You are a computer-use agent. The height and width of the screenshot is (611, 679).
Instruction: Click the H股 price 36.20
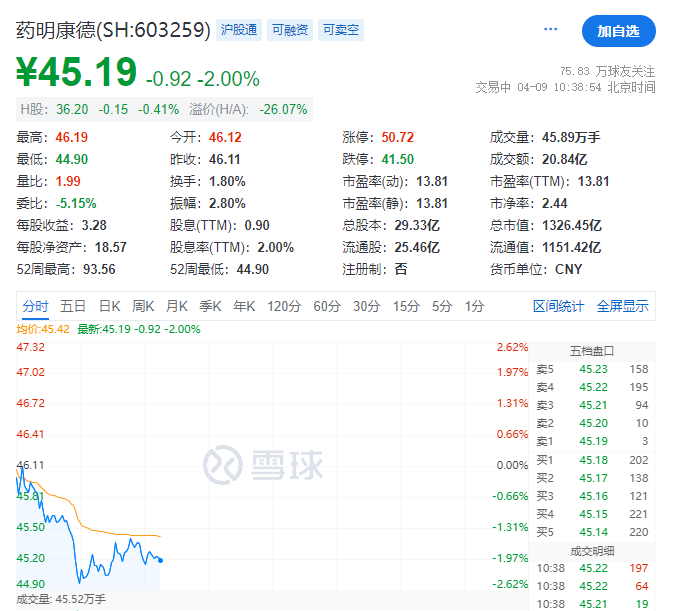click(x=72, y=109)
